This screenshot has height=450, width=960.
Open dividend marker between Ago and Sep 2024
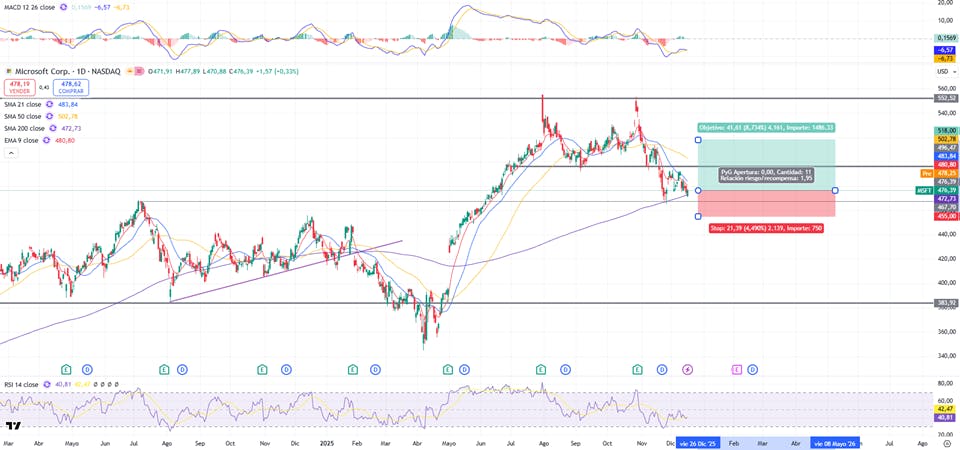pyautogui.click(x=182, y=369)
